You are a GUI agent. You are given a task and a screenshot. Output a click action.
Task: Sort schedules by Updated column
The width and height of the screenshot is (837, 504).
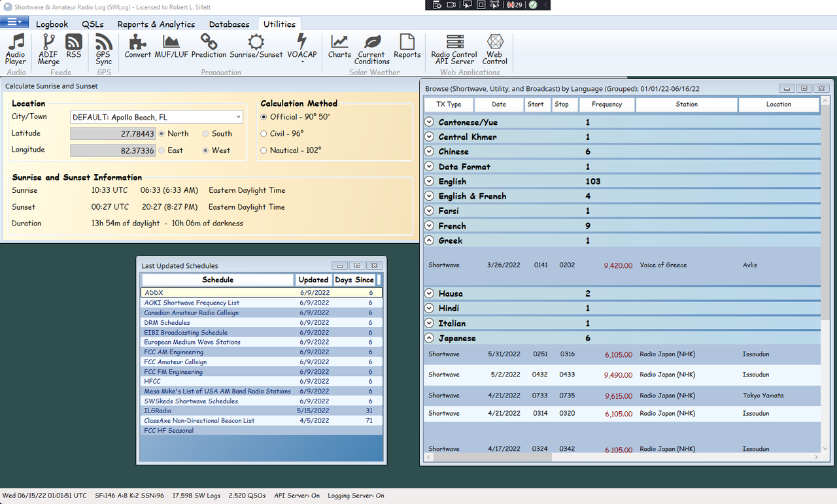tap(313, 280)
